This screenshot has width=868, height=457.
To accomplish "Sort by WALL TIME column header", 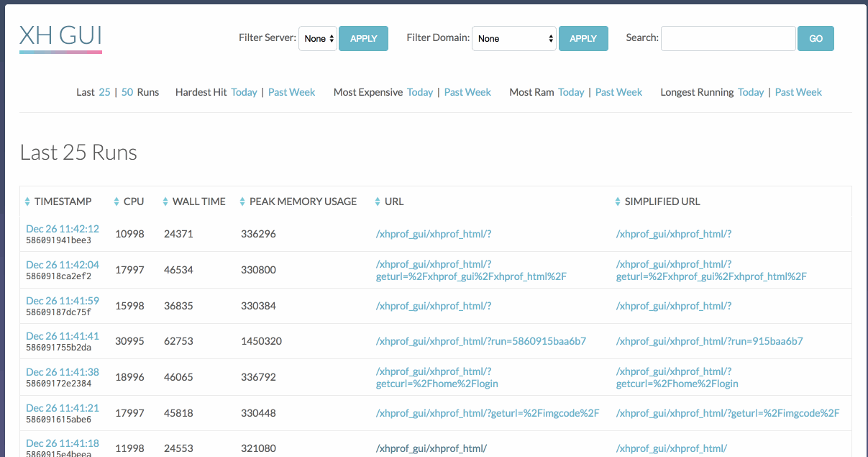I will (x=199, y=202).
